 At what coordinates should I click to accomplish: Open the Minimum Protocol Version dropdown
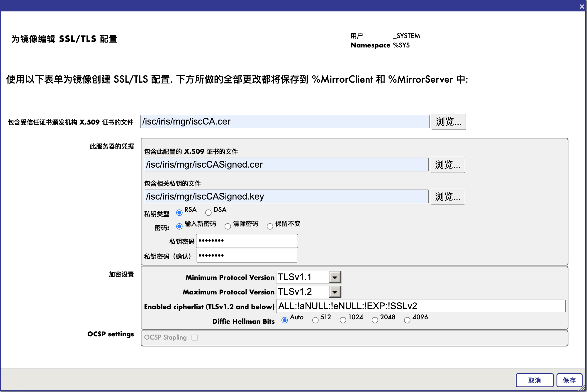click(x=335, y=277)
